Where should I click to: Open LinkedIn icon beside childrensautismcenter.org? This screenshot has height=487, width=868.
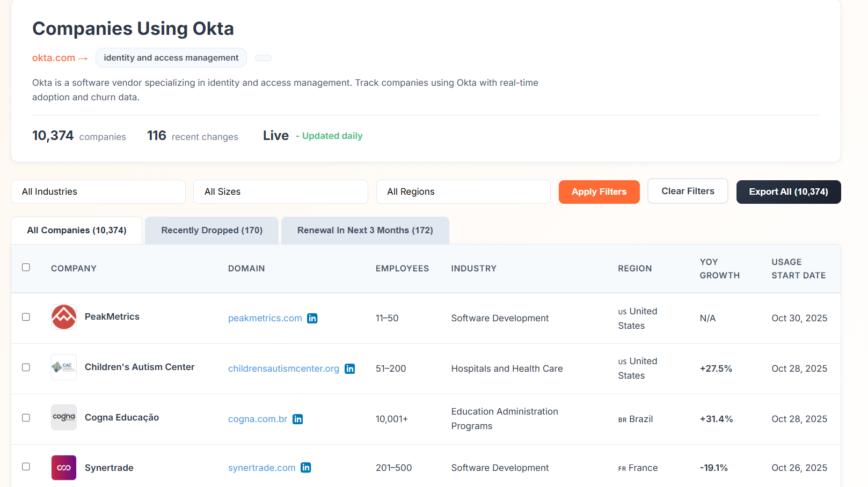349,369
